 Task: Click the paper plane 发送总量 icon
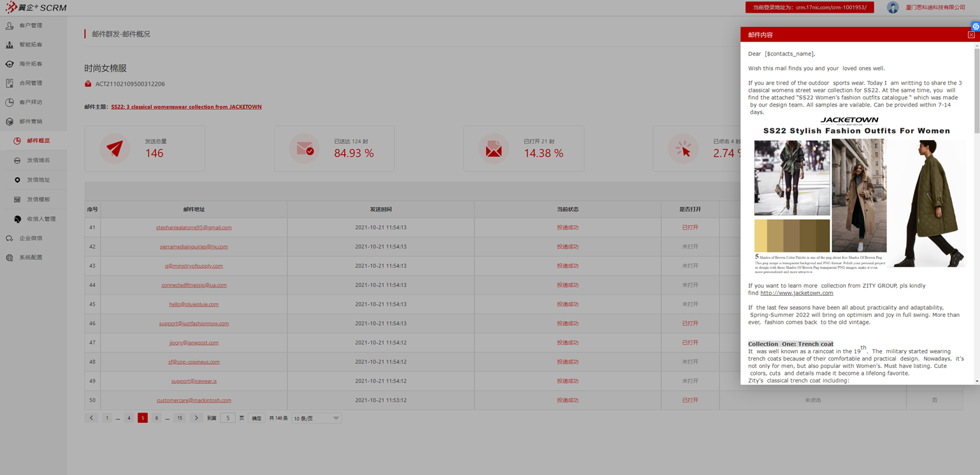pyautogui.click(x=115, y=149)
